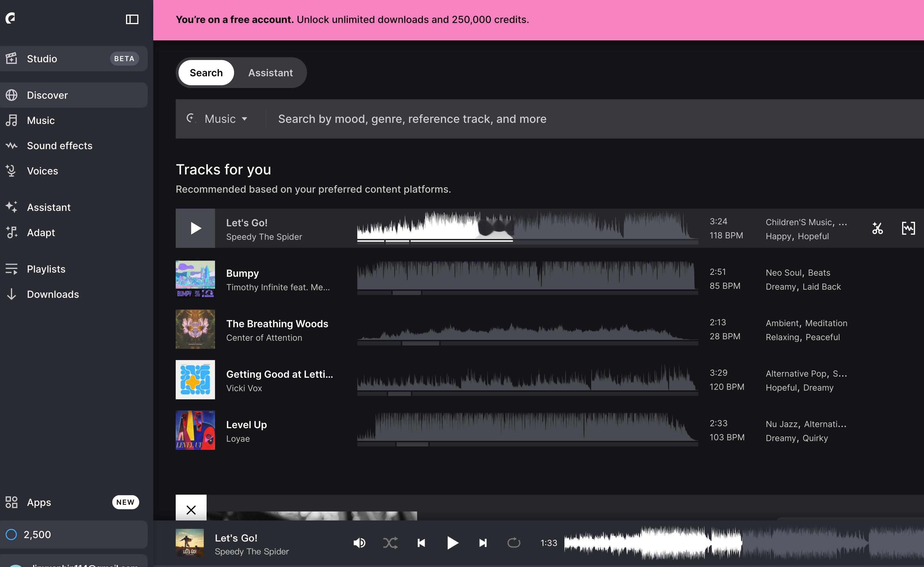Skip to next track in player
This screenshot has height=567, width=924.
pyautogui.click(x=483, y=543)
